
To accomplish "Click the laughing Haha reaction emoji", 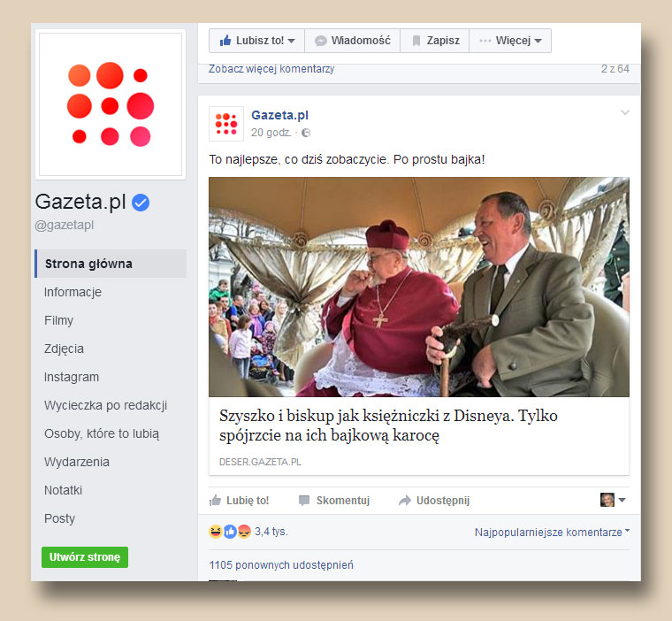I will [x=216, y=532].
